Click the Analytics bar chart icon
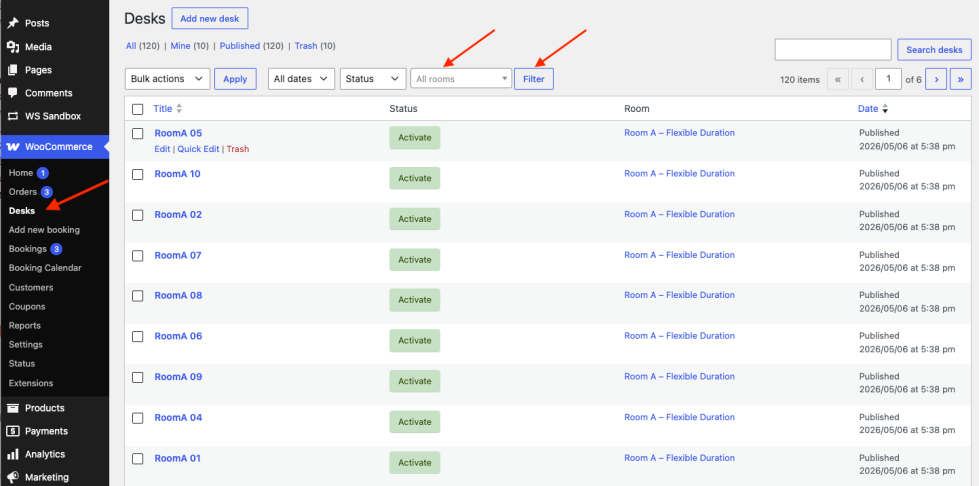This screenshot has width=979, height=486. (12, 454)
